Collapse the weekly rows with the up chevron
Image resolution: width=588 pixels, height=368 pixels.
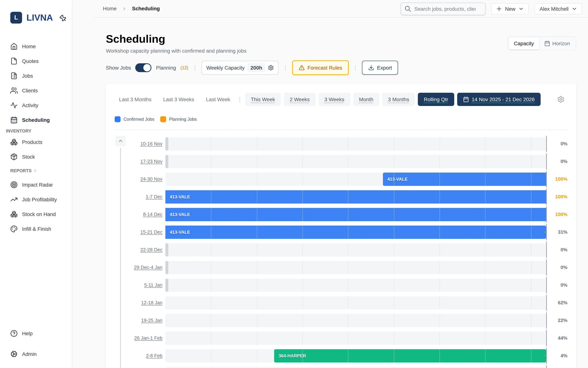click(121, 141)
